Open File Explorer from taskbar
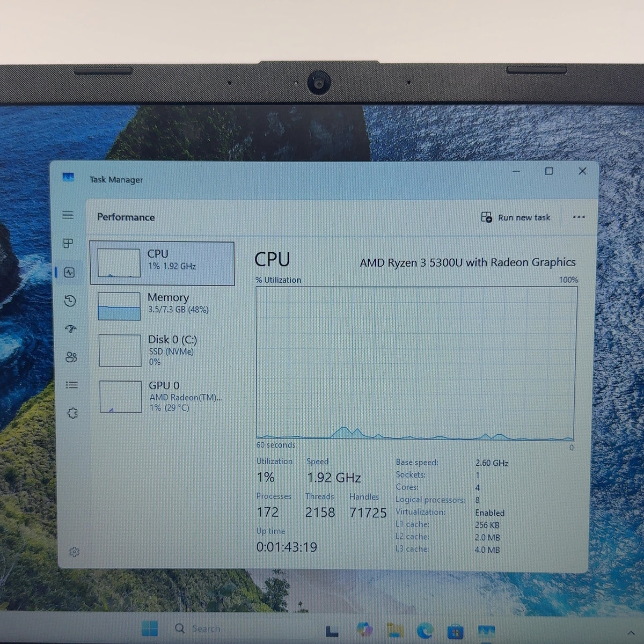644x644 pixels. [395, 631]
